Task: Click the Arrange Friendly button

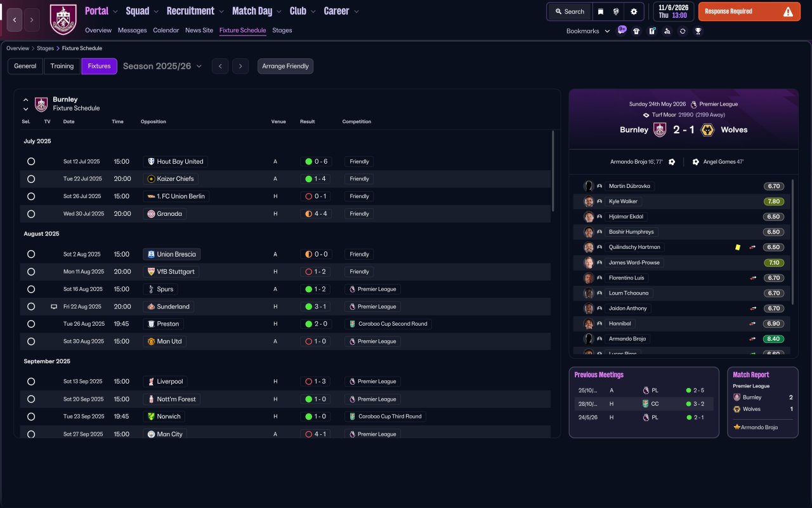Action: 285,66
